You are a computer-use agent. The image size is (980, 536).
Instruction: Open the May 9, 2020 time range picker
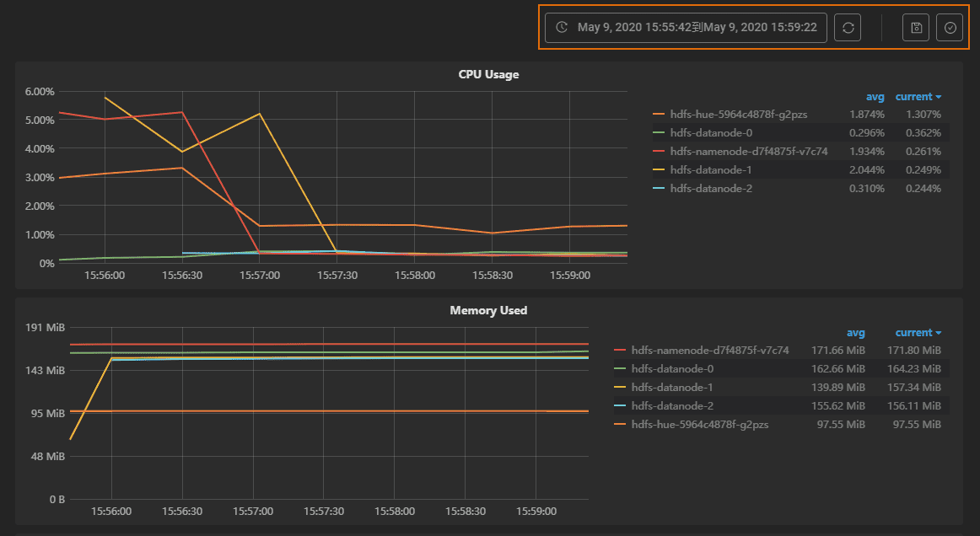pyautogui.click(x=696, y=27)
